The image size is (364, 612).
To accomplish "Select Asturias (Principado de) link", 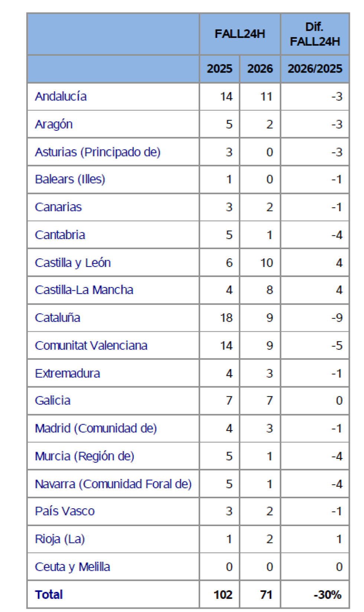I will pyautogui.click(x=98, y=152).
